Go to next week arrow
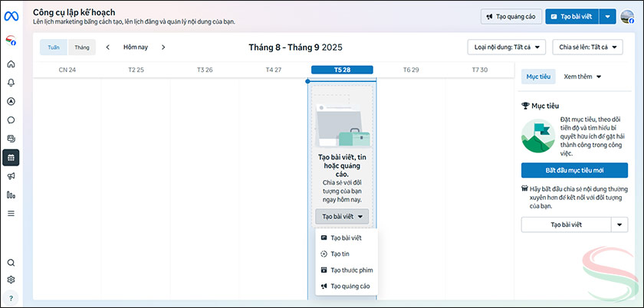The width and height of the screenshot is (644, 308). pyautogui.click(x=163, y=48)
